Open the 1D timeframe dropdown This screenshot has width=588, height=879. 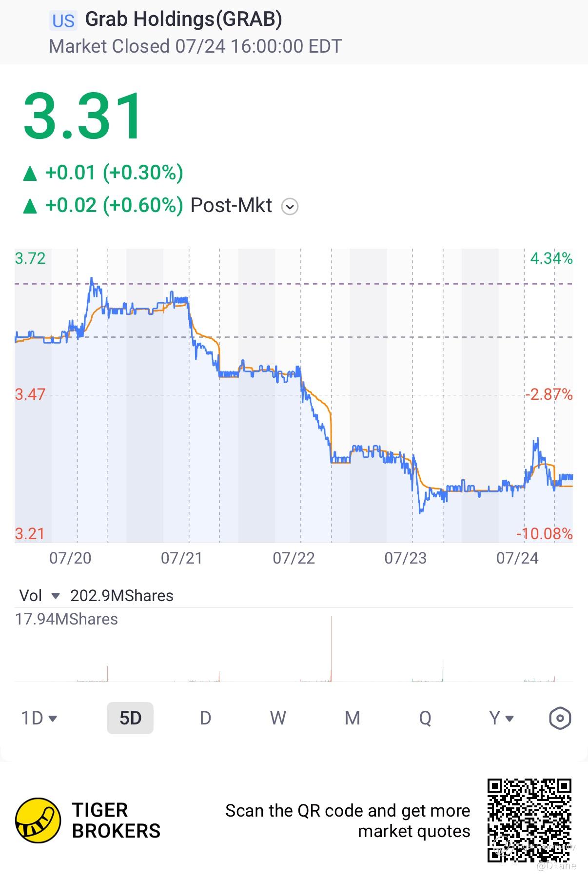39,718
